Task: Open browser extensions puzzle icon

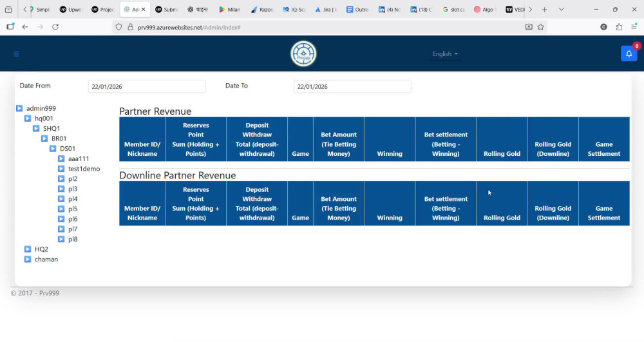Action: [619, 27]
